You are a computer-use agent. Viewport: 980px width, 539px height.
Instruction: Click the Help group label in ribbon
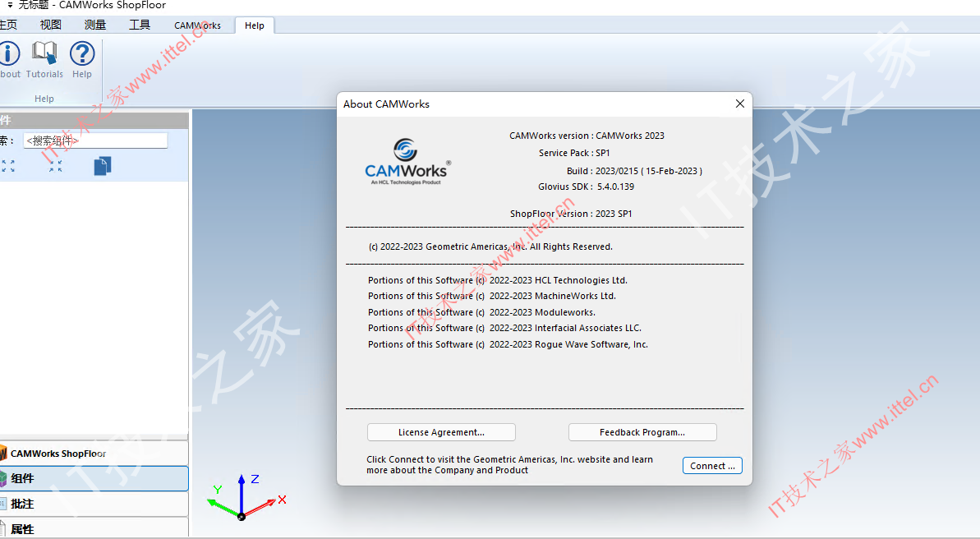44,98
